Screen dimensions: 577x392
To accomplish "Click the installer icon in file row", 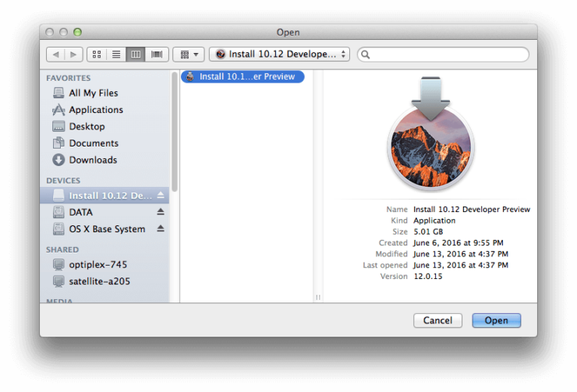I will click(x=190, y=76).
